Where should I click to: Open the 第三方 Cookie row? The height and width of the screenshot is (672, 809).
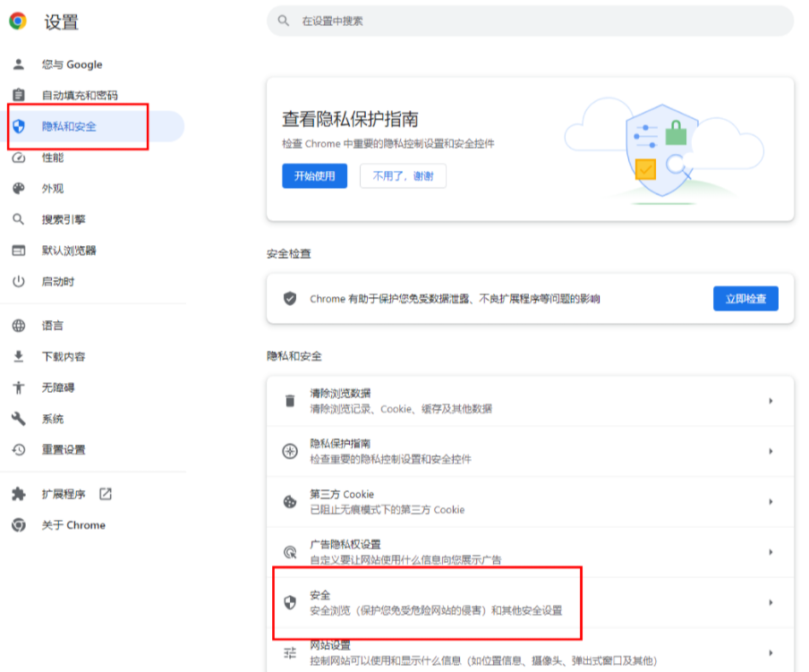[x=530, y=502]
